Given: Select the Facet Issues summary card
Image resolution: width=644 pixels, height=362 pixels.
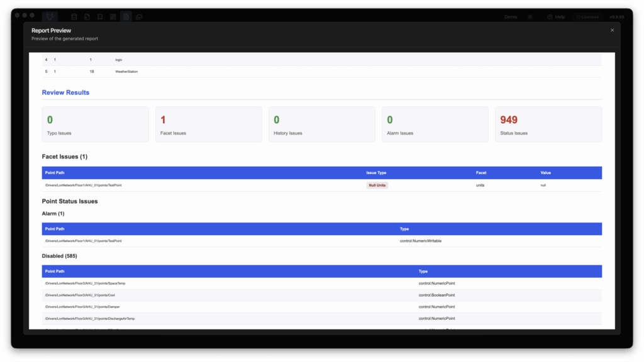Looking at the screenshot, I should [209, 124].
